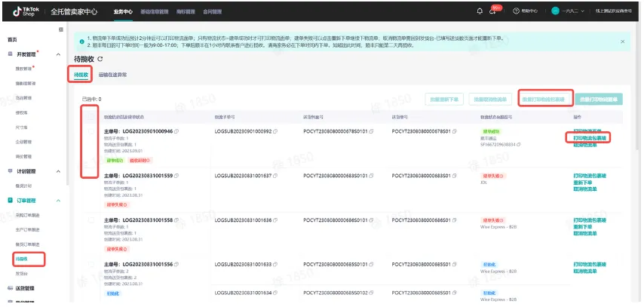Click the 送货管理 sidebar section icon
This screenshot has height=307, width=644.
[11, 287]
